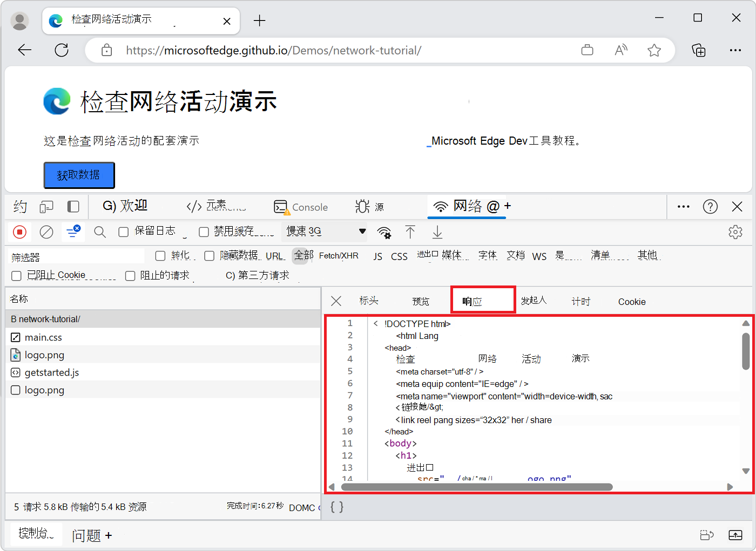Stop recording network log

click(x=19, y=232)
